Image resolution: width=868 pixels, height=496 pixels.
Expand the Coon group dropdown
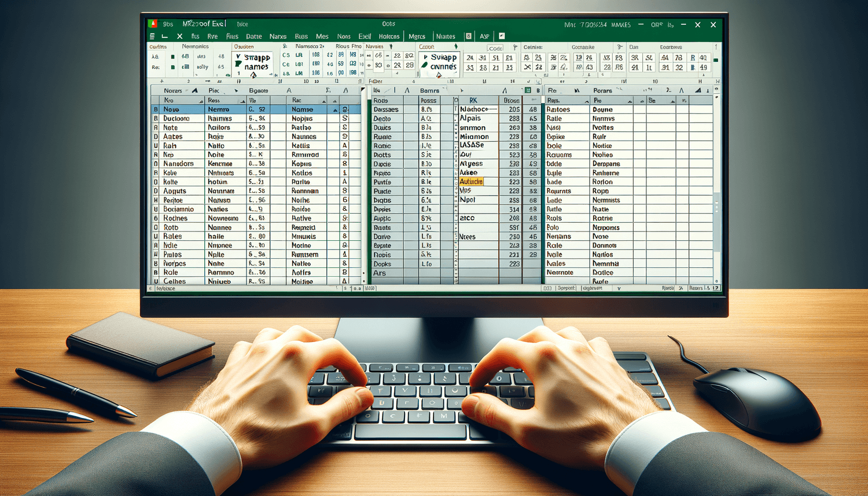[x=456, y=47]
